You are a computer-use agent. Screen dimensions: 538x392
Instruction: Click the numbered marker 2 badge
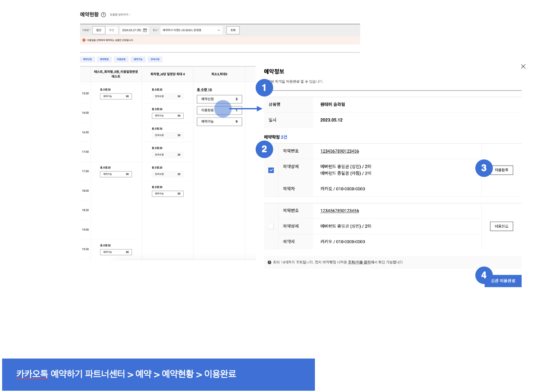(264, 149)
